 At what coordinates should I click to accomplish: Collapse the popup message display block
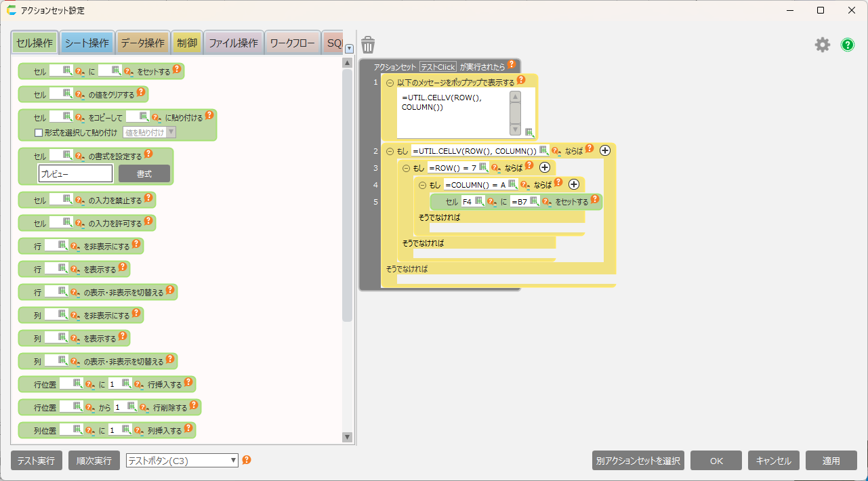click(390, 83)
